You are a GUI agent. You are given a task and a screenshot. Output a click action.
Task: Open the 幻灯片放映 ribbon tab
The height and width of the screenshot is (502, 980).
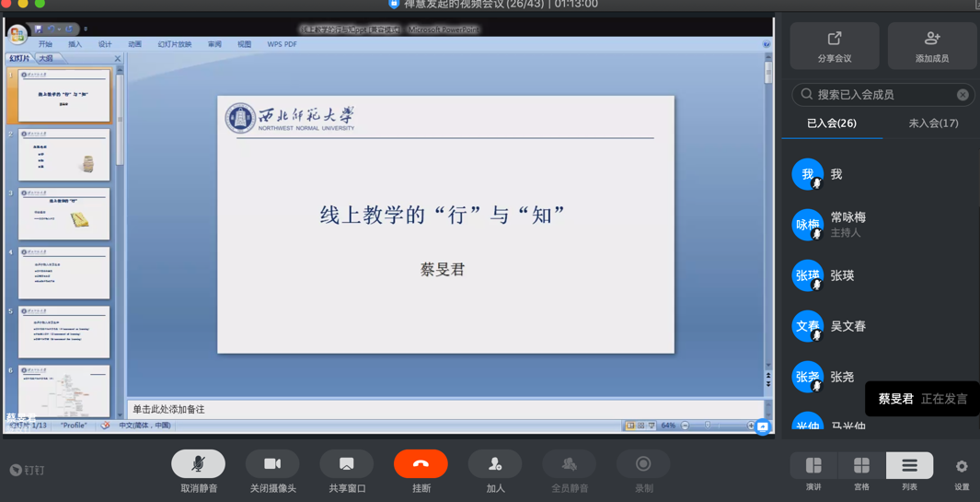(x=175, y=44)
